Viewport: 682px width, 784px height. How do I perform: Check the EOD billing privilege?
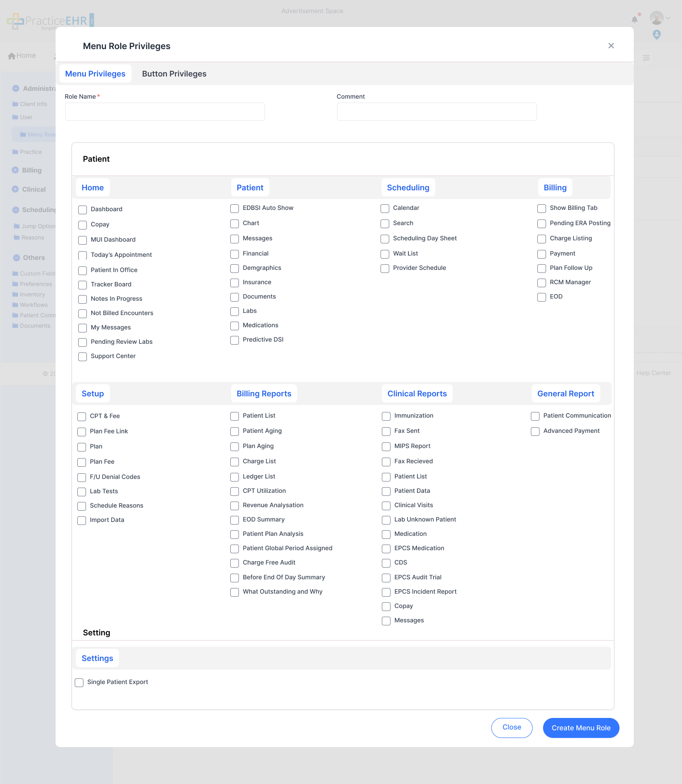click(x=542, y=297)
